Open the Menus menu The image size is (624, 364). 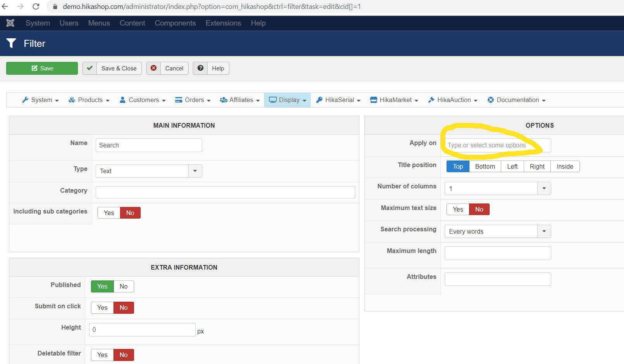tap(99, 23)
